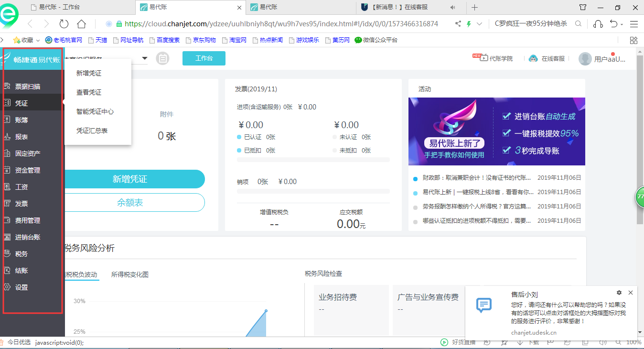Switch to 所得税变化图 chart tab

130,274
